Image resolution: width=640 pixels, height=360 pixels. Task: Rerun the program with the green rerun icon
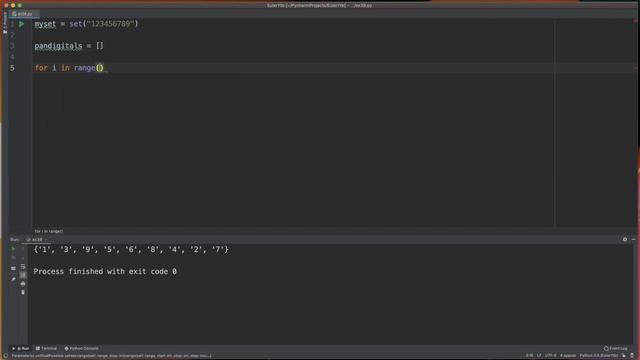pos(13,249)
